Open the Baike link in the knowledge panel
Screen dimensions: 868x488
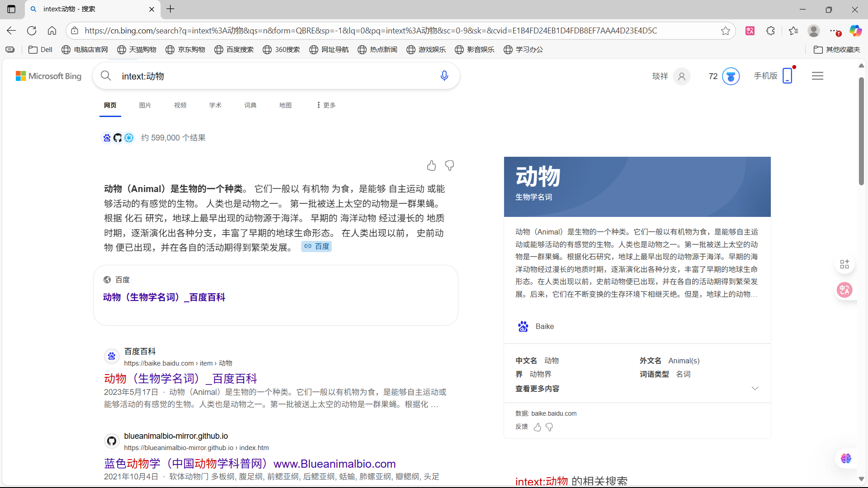click(x=544, y=326)
